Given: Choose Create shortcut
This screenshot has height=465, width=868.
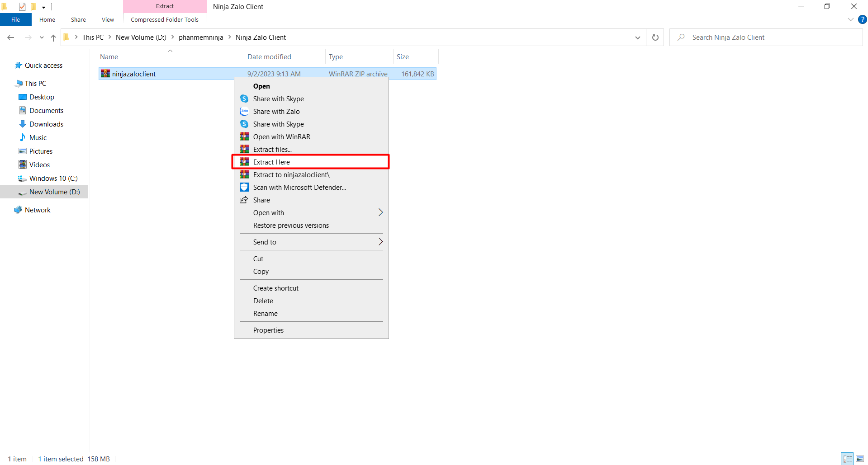Looking at the screenshot, I should click(x=311, y=288).
